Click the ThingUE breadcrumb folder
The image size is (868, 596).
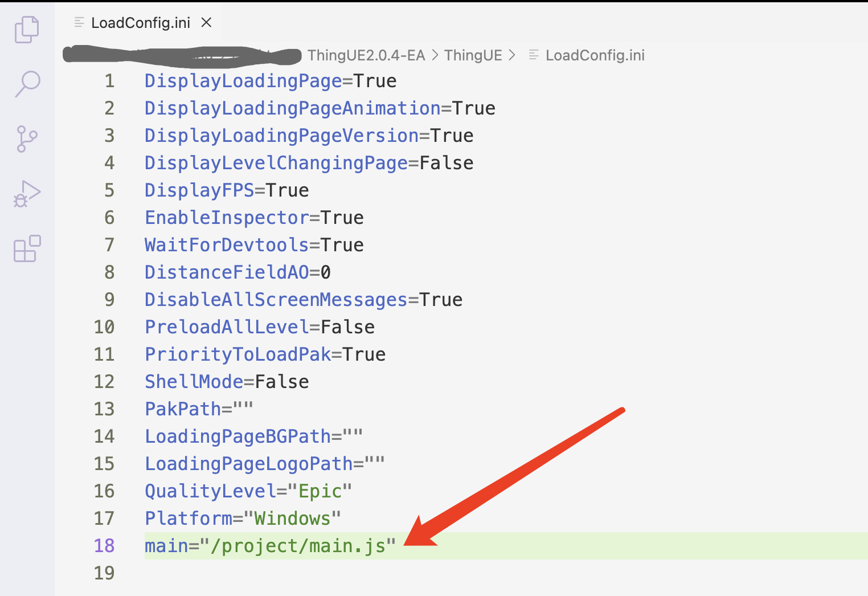point(473,55)
